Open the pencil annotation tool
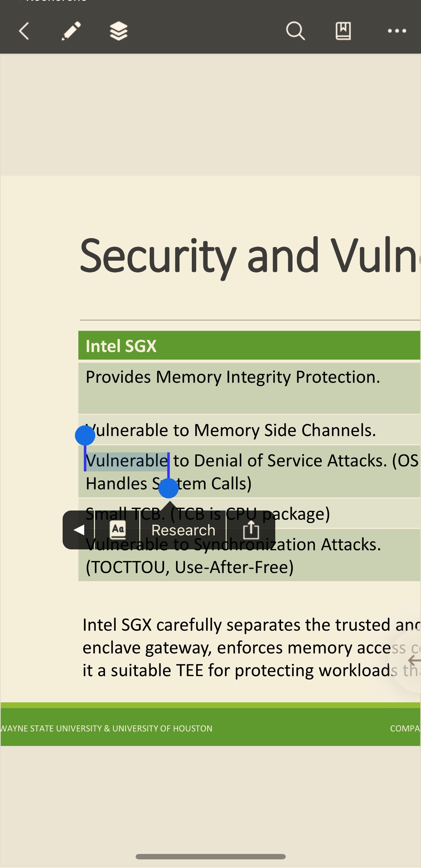Image resolution: width=421 pixels, height=868 pixels. pos(71,31)
